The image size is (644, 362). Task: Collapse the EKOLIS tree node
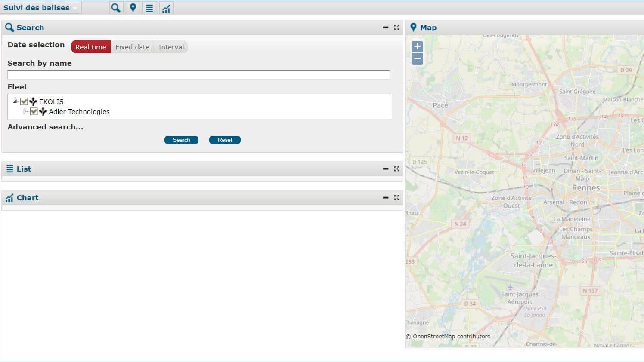(x=15, y=101)
